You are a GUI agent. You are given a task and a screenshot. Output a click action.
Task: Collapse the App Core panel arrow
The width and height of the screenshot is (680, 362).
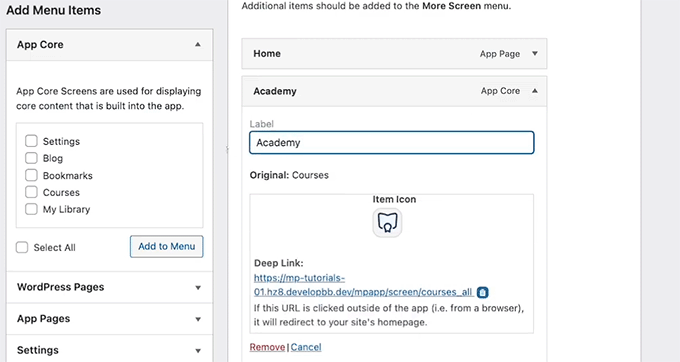198,45
